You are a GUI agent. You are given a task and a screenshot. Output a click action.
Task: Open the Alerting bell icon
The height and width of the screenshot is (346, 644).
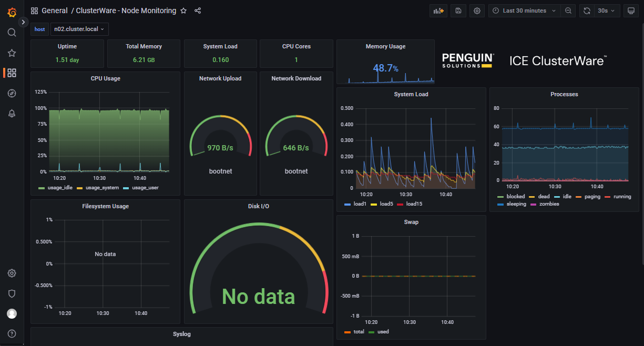pyautogui.click(x=12, y=113)
